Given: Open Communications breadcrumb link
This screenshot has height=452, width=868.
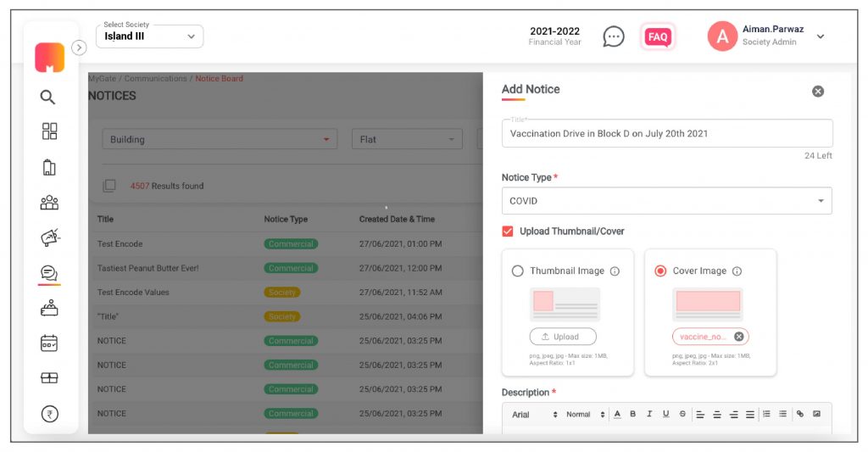Looking at the screenshot, I should tap(156, 79).
